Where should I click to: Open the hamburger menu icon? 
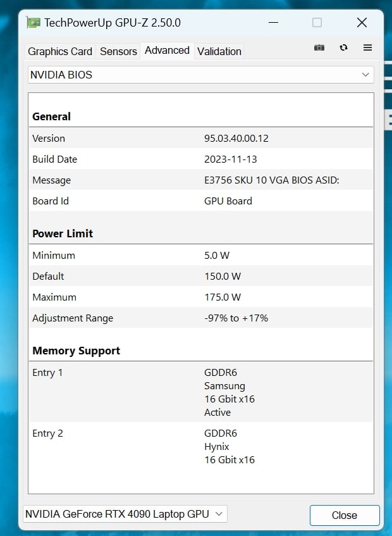coord(367,47)
